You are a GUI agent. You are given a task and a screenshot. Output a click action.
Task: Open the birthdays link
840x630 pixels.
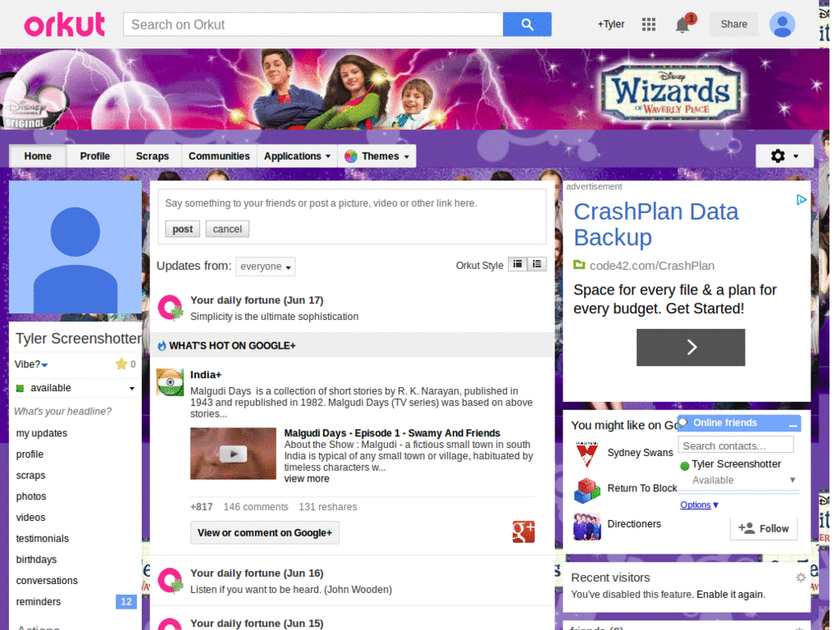[36, 559]
